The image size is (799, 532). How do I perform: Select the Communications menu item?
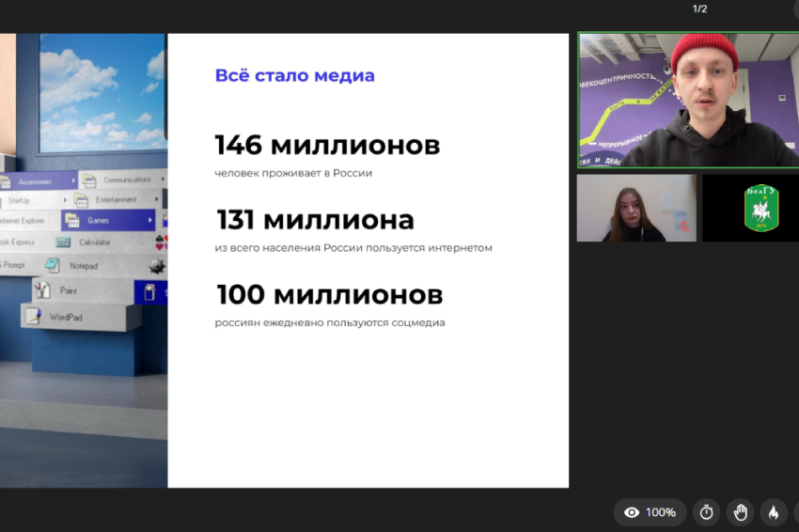[x=126, y=180]
